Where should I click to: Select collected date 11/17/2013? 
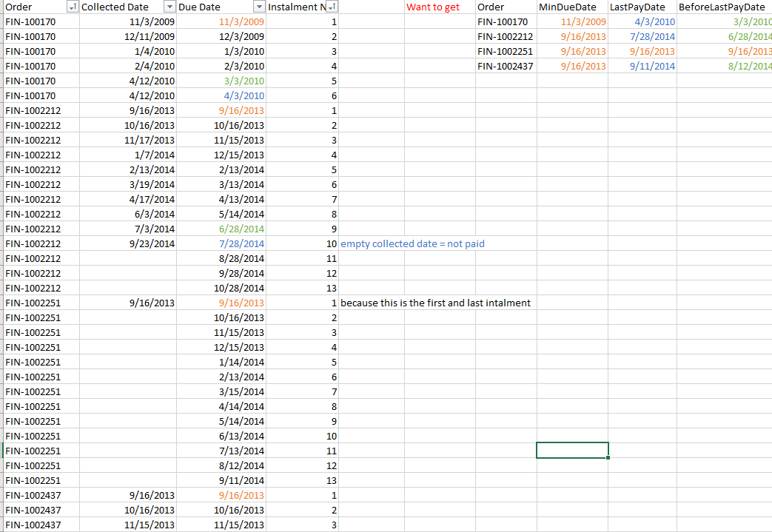click(128, 140)
